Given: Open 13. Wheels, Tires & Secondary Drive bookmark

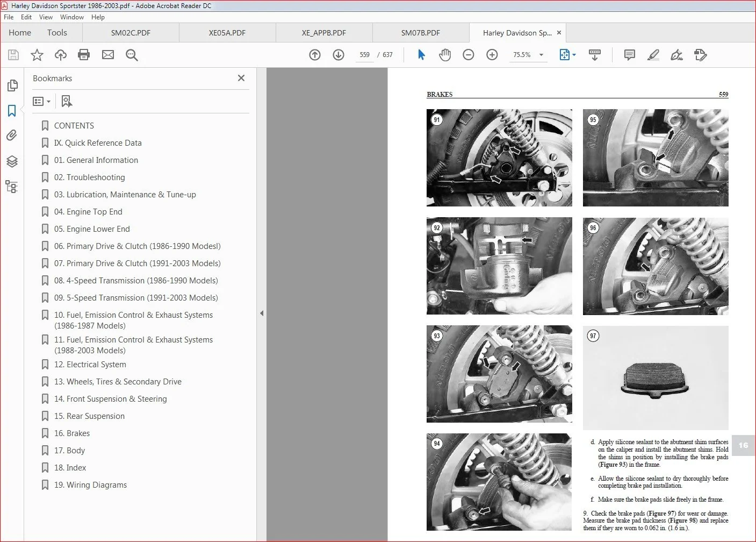Looking at the screenshot, I should (118, 382).
